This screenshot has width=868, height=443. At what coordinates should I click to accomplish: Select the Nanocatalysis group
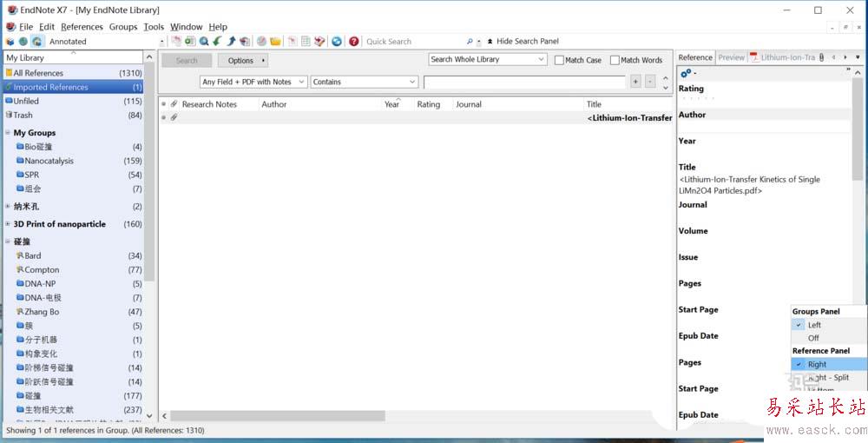pos(49,161)
